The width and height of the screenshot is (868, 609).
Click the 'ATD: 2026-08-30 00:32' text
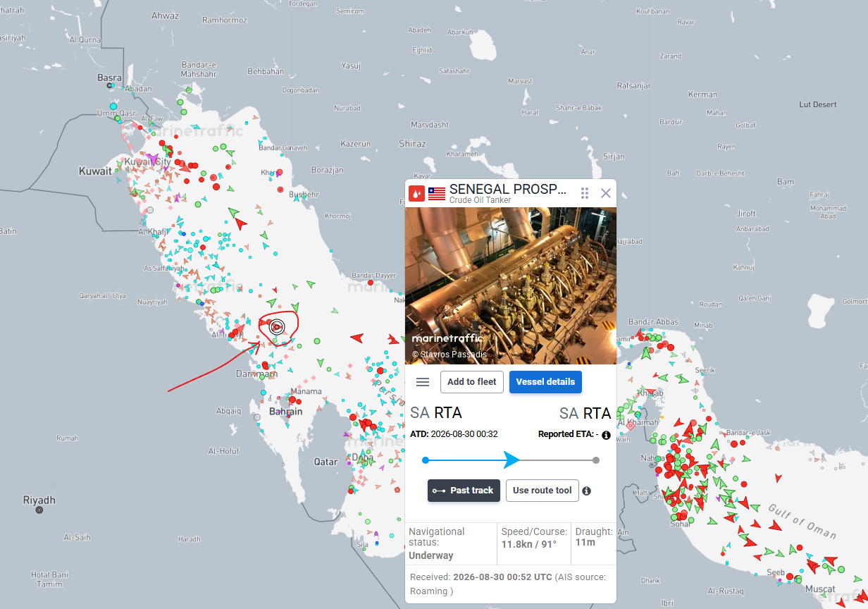[x=454, y=434]
